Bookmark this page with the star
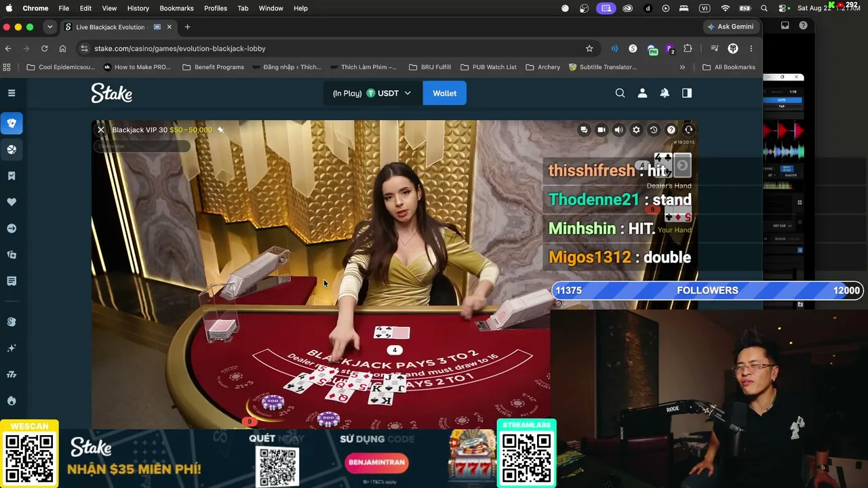 [589, 48]
